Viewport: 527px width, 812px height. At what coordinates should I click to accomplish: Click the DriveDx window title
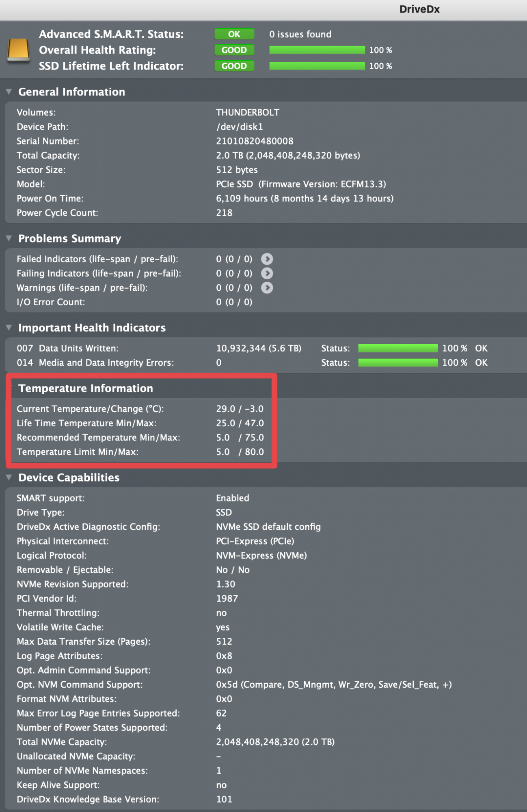tap(419, 9)
